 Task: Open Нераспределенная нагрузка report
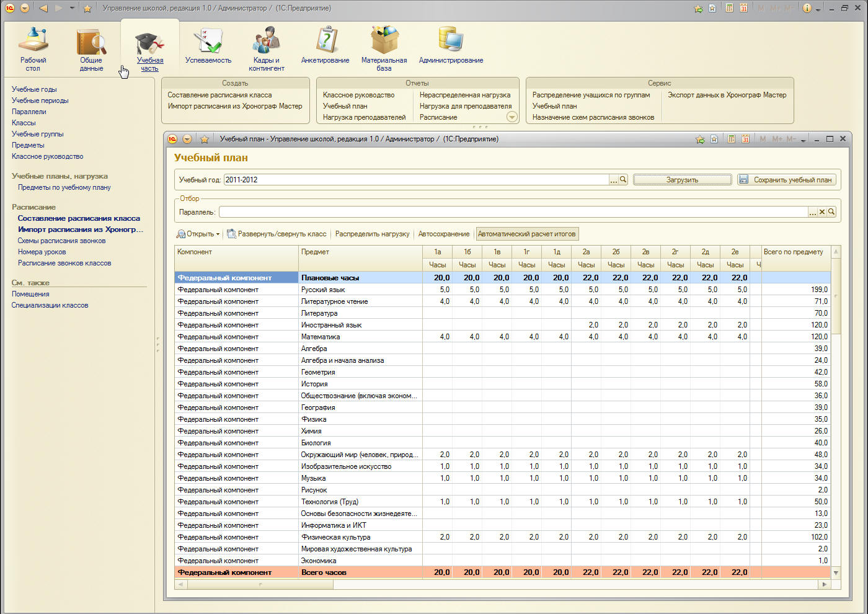point(465,95)
